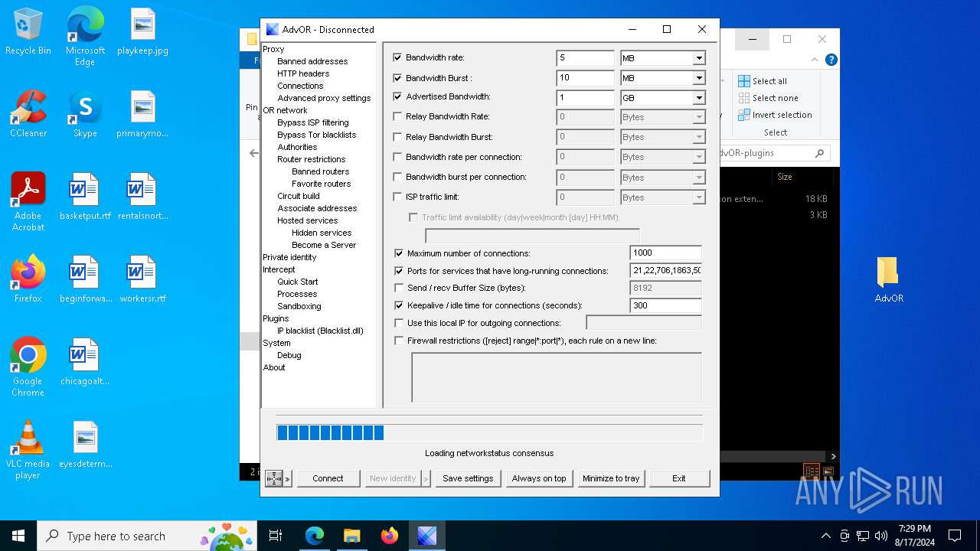The height and width of the screenshot is (551, 980).
Task: Click Always on top button
Action: point(539,478)
